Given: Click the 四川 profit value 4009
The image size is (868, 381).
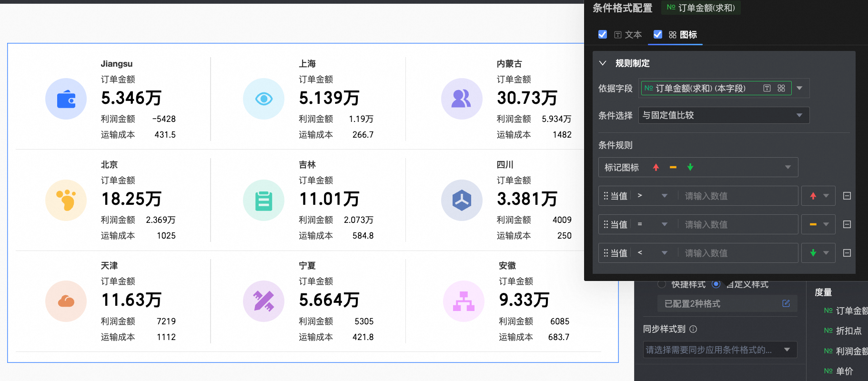Looking at the screenshot, I should tap(562, 220).
